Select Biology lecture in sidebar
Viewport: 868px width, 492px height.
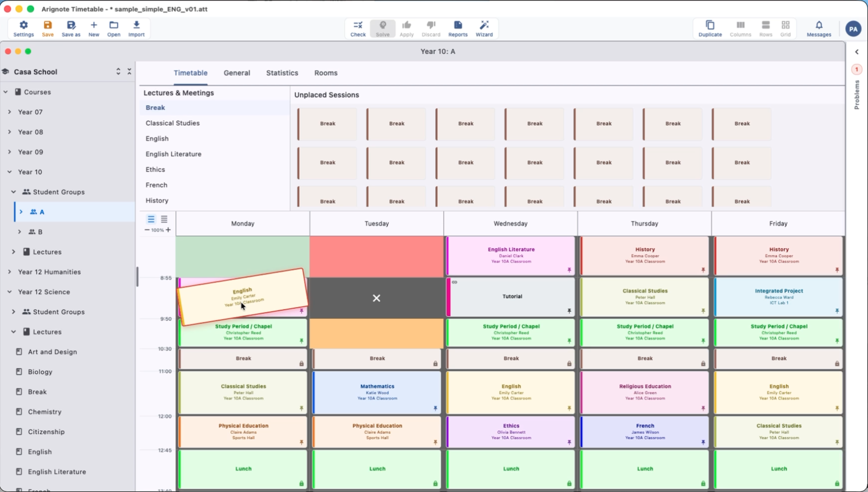point(40,372)
